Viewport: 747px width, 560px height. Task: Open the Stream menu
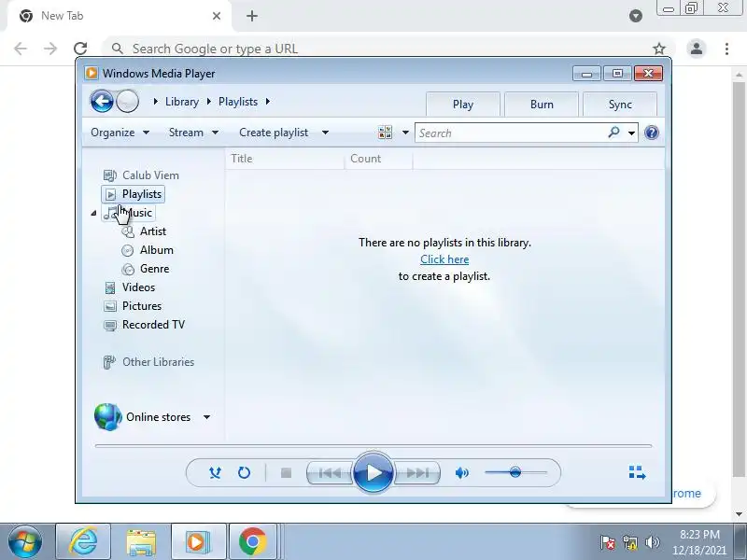[193, 133]
